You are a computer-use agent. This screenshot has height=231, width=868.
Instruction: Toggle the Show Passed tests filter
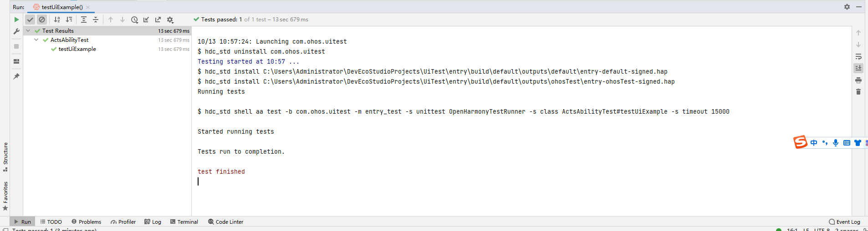tap(30, 20)
